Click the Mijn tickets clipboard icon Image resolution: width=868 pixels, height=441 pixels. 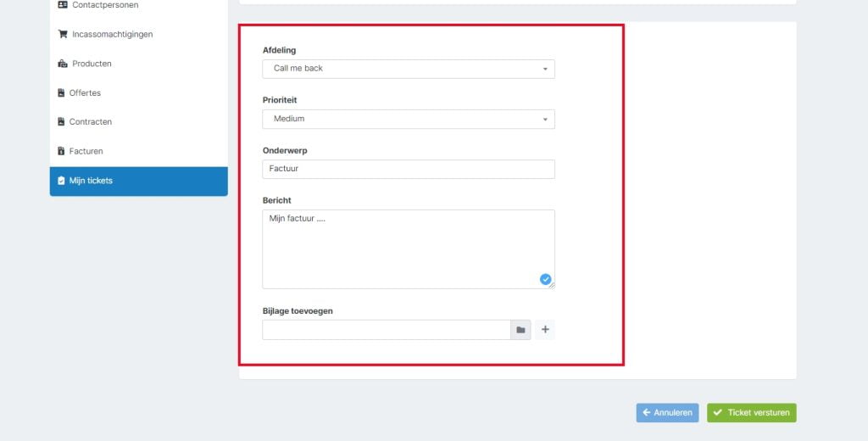point(61,181)
